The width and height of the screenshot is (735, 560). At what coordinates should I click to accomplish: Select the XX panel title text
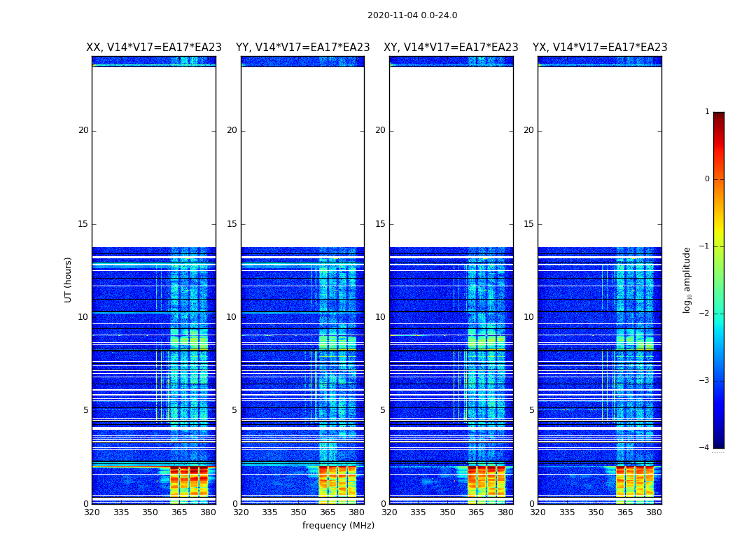(x=153, y=48)
